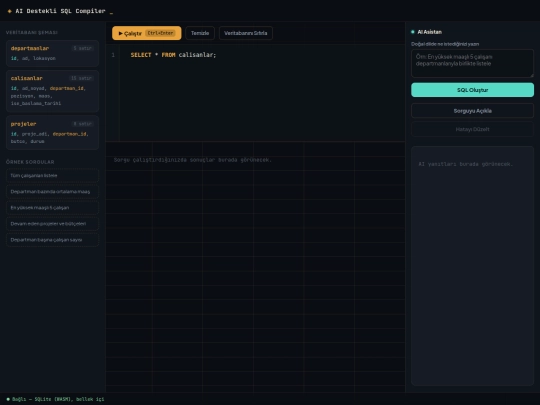Click the Ctrl+Enter shortcut badge
Viewport: 540px width, 405px height.
160,33
